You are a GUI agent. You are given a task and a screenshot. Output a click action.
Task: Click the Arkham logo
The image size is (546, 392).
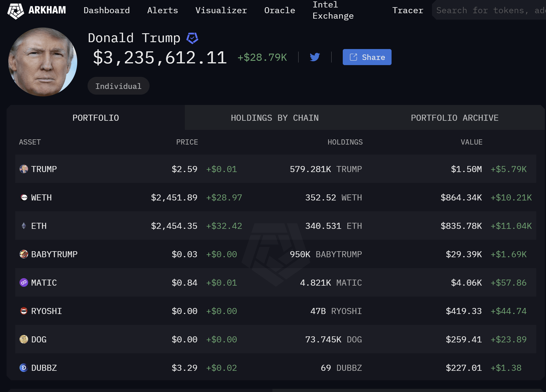click(x=16, y=10)
